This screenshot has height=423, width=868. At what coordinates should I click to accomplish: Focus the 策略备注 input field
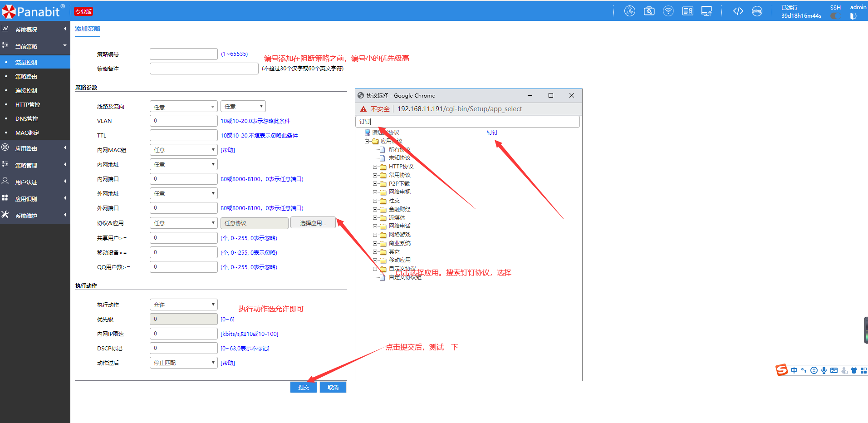[204, 69]
